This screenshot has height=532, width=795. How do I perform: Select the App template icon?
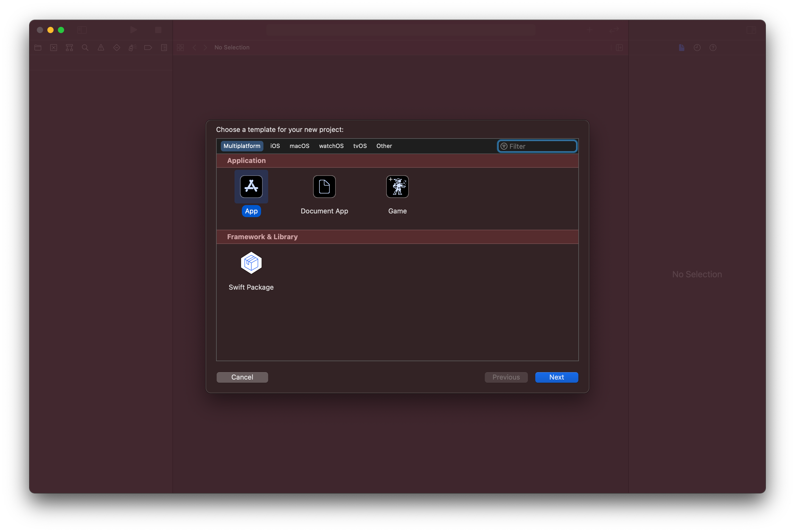click(251, 186)
